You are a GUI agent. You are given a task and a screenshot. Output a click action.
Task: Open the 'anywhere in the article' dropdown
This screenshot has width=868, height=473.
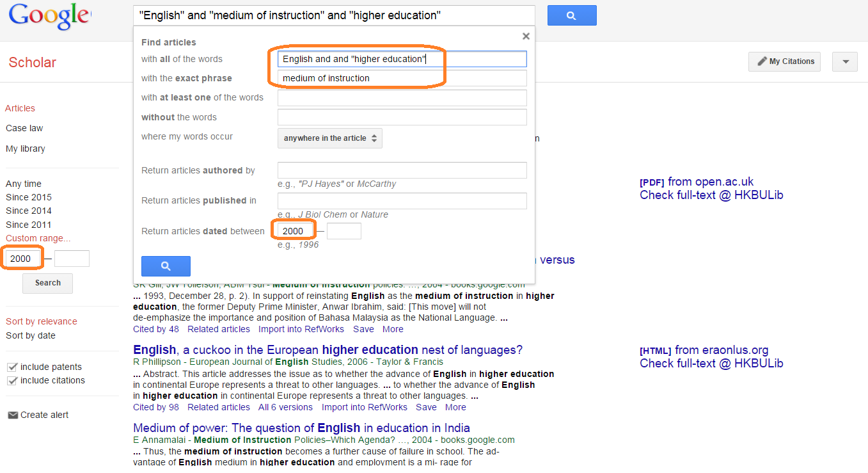coord(330,138)
